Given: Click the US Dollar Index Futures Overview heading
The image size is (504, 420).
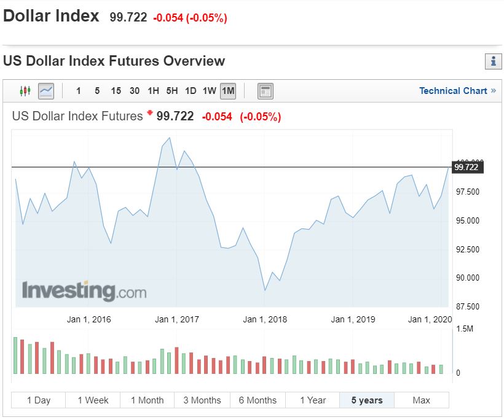Looking at the screenshot, I should pos(114,61).
